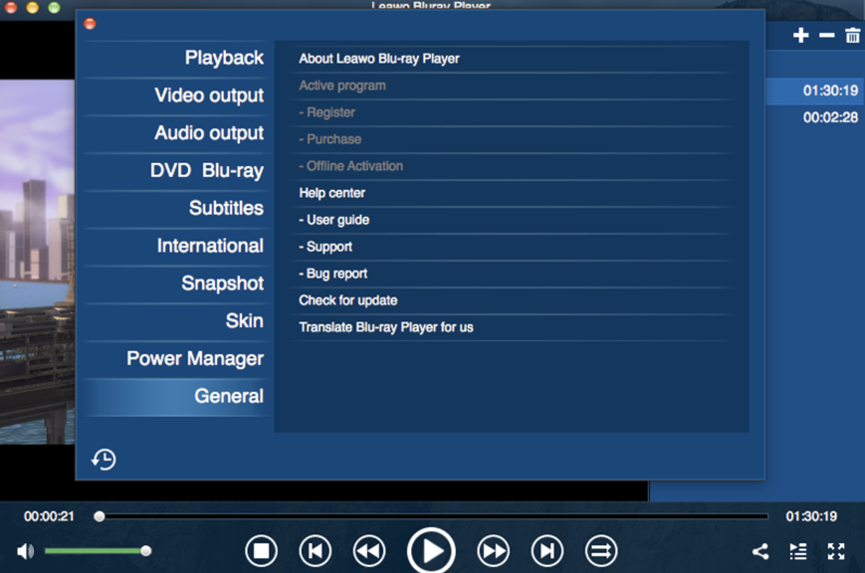Toggle the playlist panel icon

tap(798, 551)
